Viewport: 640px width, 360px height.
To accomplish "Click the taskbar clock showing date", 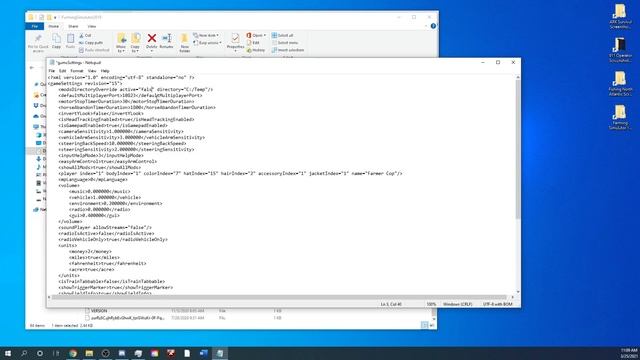I will 629,353.
